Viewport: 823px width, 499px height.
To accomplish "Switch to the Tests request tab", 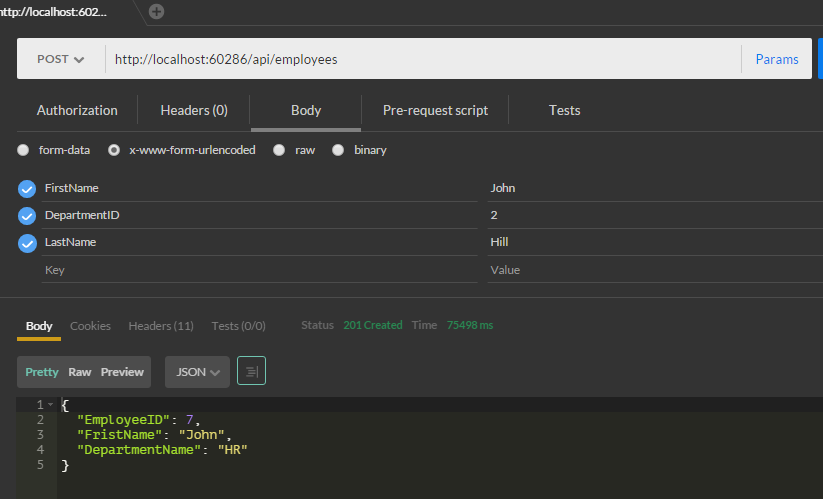I will (564, 110).
